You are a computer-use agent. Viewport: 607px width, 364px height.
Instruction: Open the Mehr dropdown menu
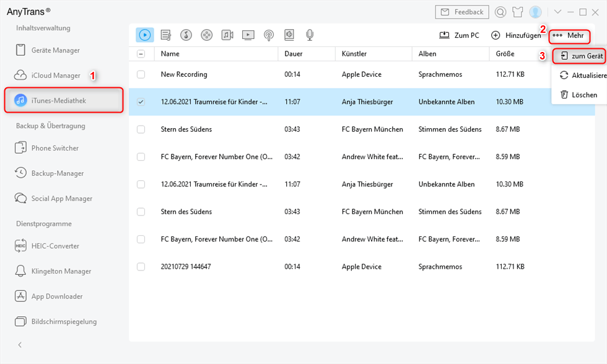(x=569, y=35)
